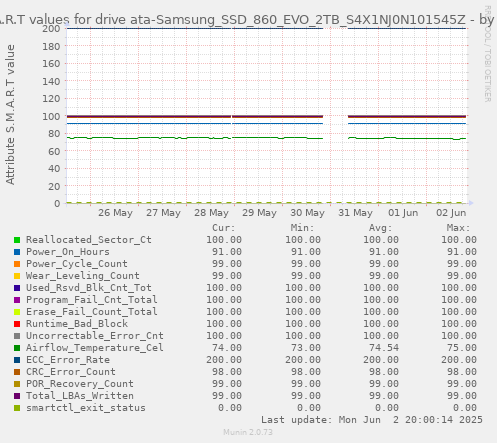Select the Total_LBAs_Written legend label

(x=80, y=396)
